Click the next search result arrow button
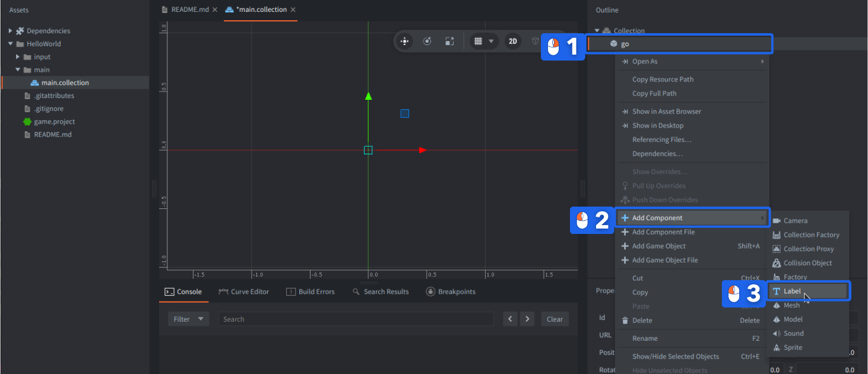The height and width of the screenshot is (374, 868). [527, 319]
